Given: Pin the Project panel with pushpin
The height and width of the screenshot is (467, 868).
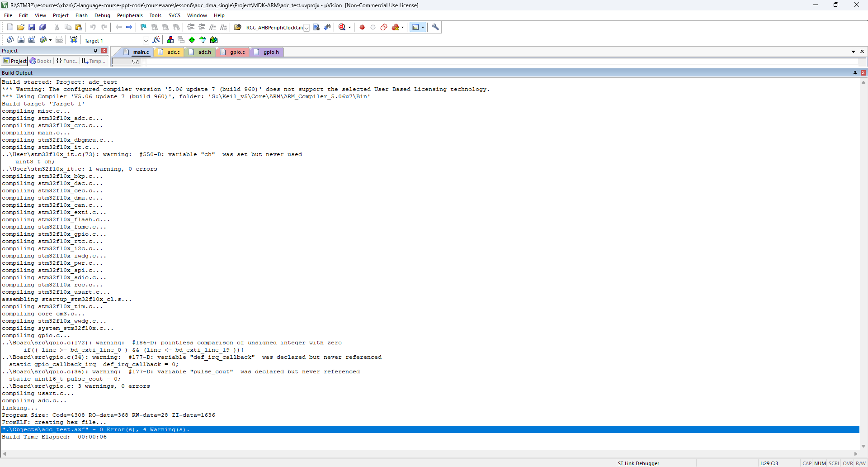Looking at the screenshot, I should [x=95, y=51].
